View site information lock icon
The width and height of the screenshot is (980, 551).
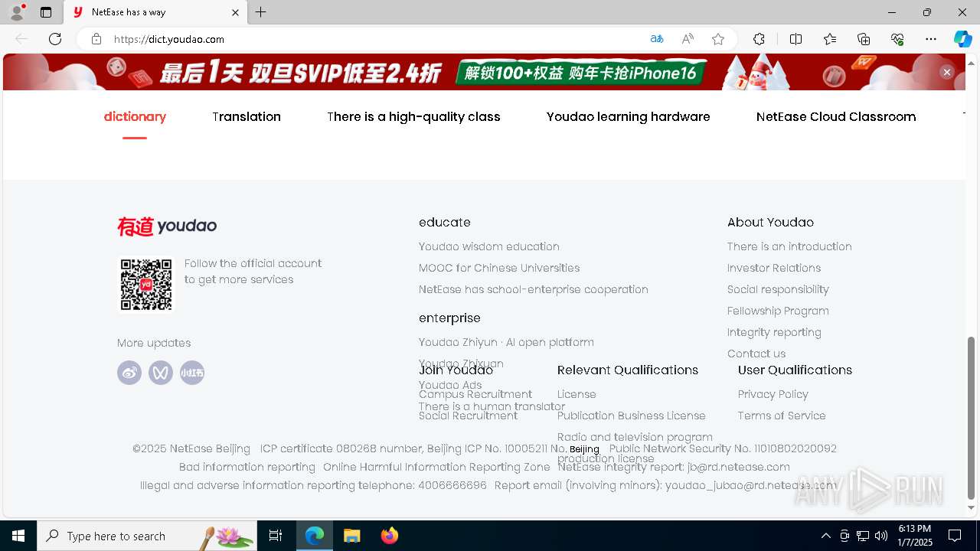[x=96, y=39]
